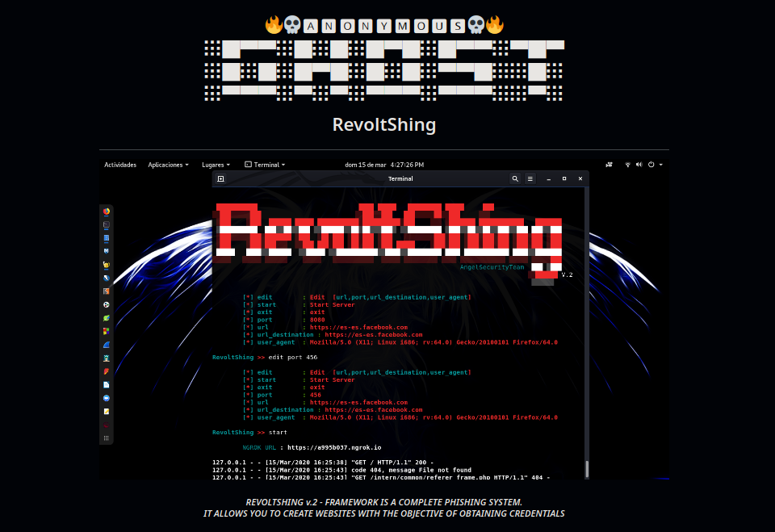
Task: Open the Terminal application from the dock
Action: tap(107, 223)
